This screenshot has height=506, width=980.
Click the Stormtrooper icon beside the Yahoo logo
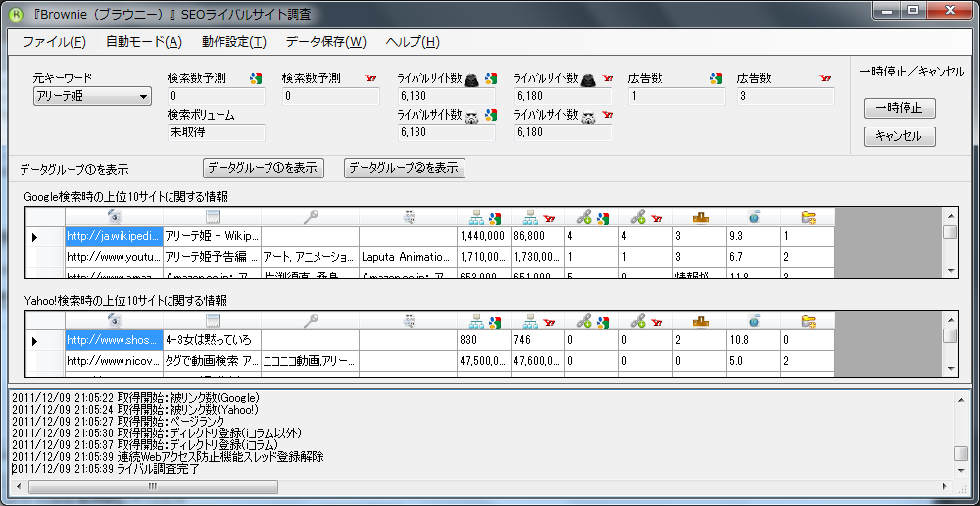pyautogui.click(x=588, y=116)
